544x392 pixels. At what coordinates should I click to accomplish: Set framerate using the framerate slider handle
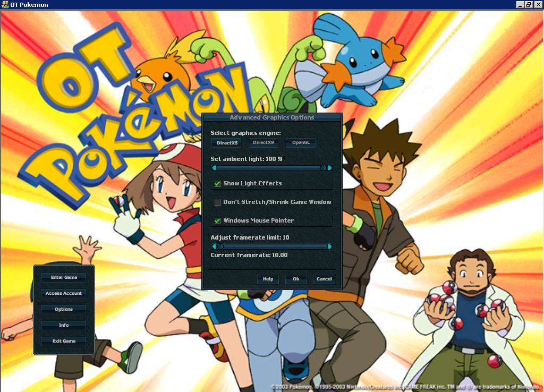pos(221,246)
